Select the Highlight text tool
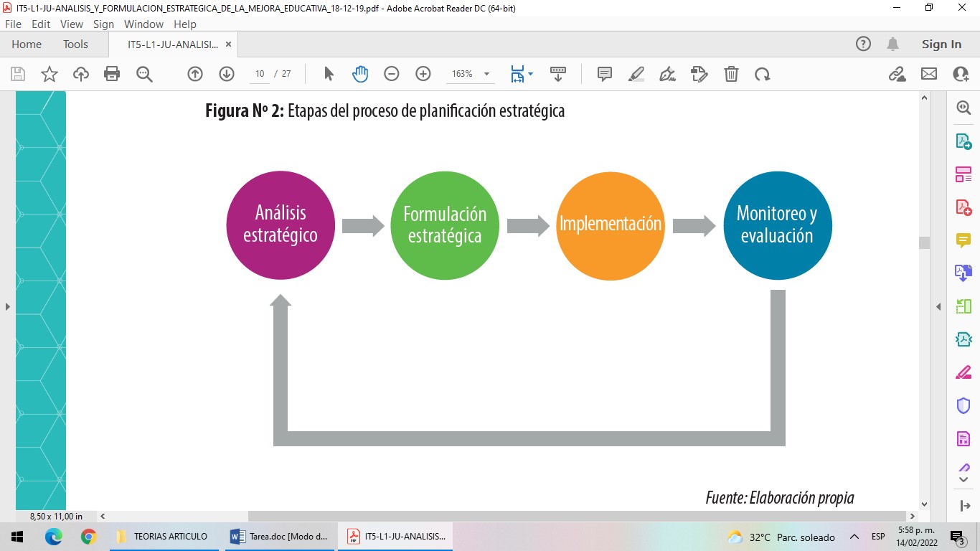The height and width of the screenshot is (551, 980). 636,74
